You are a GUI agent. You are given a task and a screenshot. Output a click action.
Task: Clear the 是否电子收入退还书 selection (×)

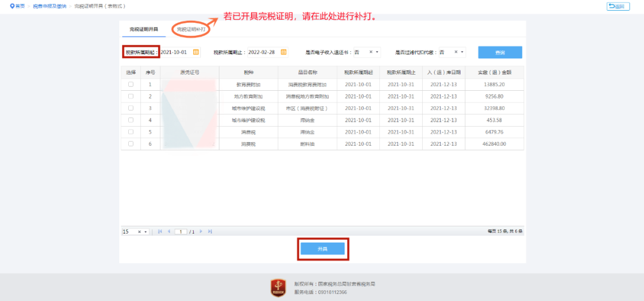click(371, 52)
